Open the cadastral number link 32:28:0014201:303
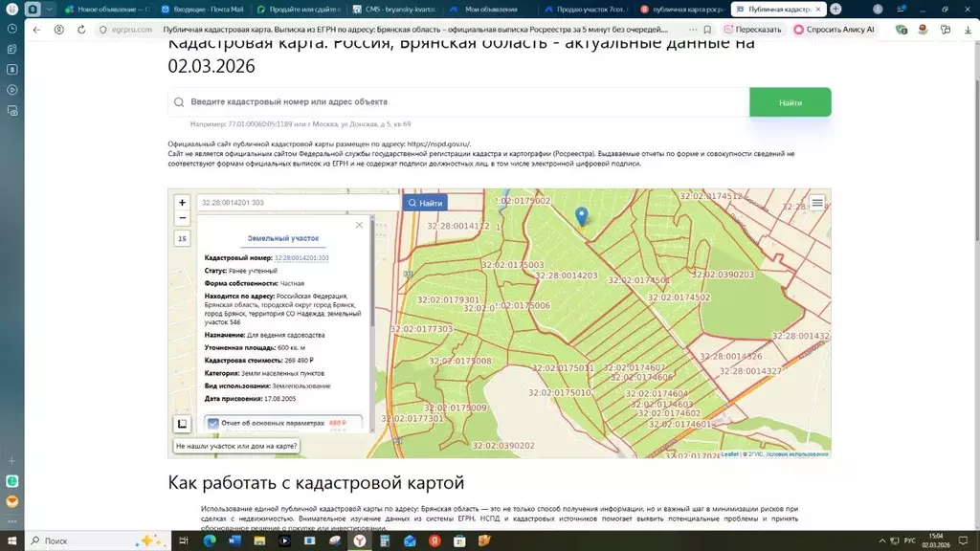The height and width of the screenshot is (551, 980). point(301,258)
